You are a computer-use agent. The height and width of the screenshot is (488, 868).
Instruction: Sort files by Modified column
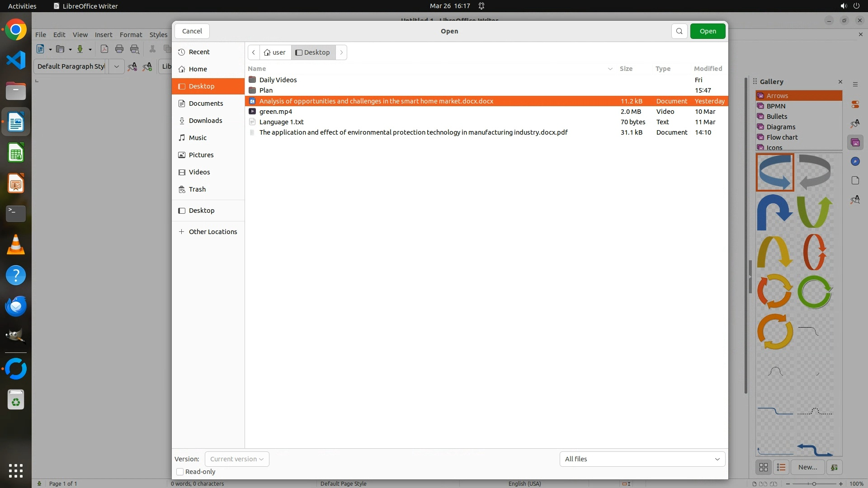[x=708, y=69]
